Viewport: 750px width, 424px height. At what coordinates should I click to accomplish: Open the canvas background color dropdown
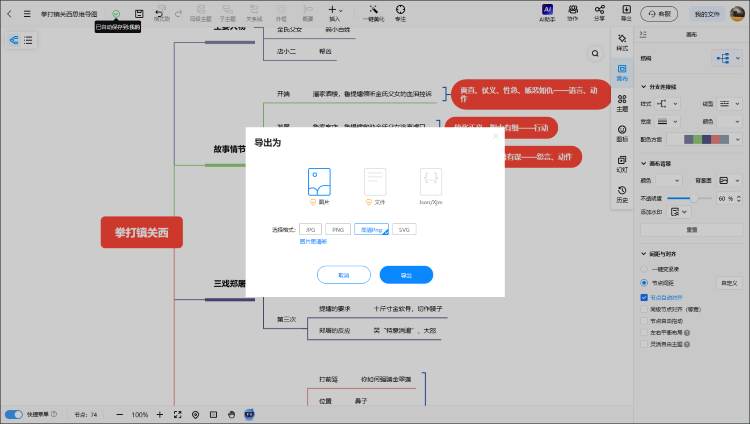point(668,180)
